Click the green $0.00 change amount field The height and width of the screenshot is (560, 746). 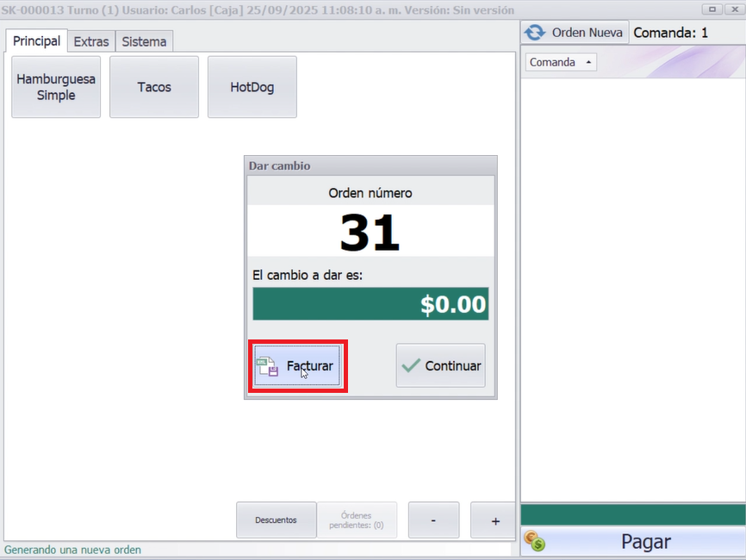(x=370, y=304)
